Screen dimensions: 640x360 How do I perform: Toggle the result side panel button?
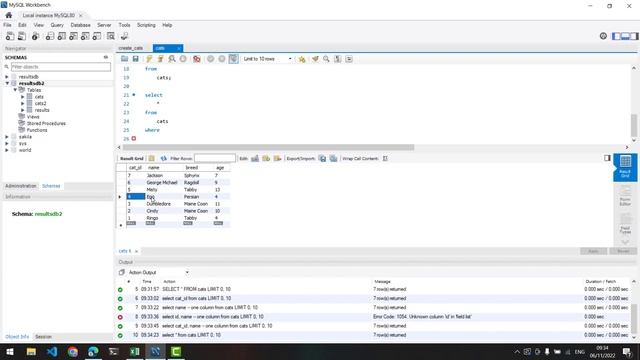[x=607, y=158]
